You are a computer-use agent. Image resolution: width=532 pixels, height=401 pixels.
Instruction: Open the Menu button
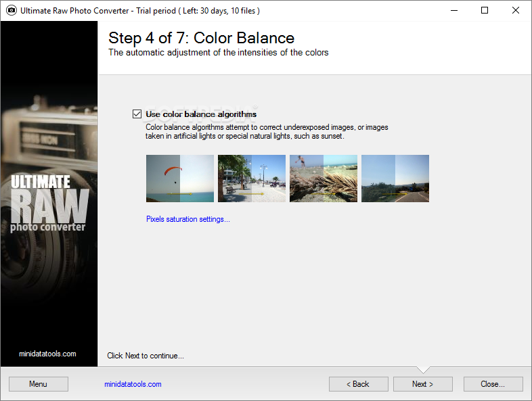point(39,384)
